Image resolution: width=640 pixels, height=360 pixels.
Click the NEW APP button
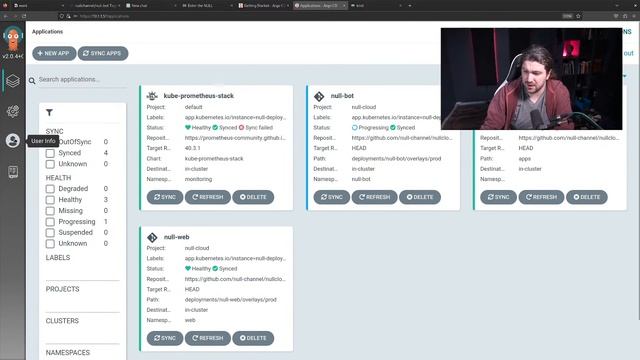(x=54, y=53)
